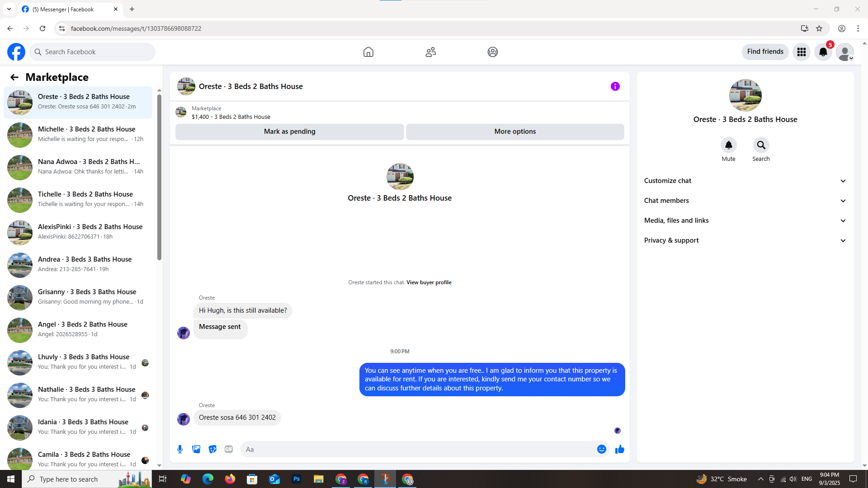Click the Windows Start button
Viewport: 868px width, 488px height.
11,479
